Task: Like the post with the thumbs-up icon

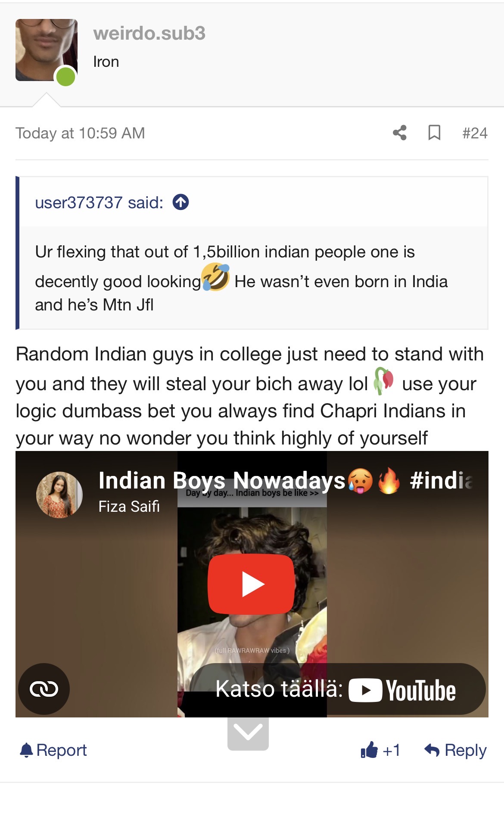Action: click(369, 750)
